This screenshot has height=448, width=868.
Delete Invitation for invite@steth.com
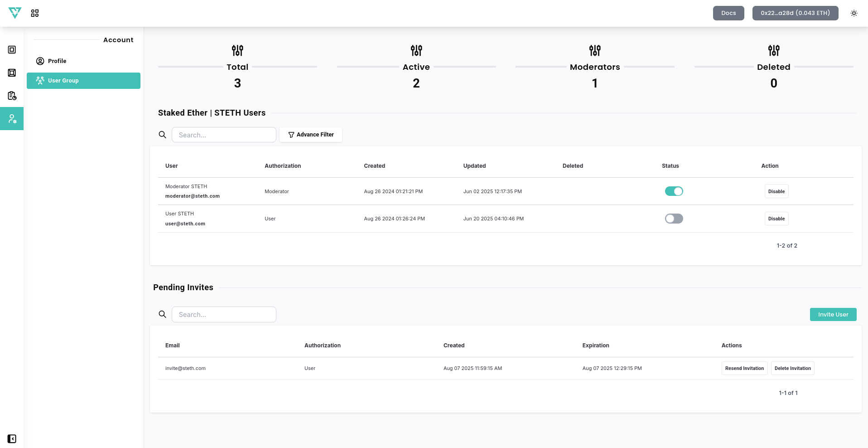tap(792, 368)
